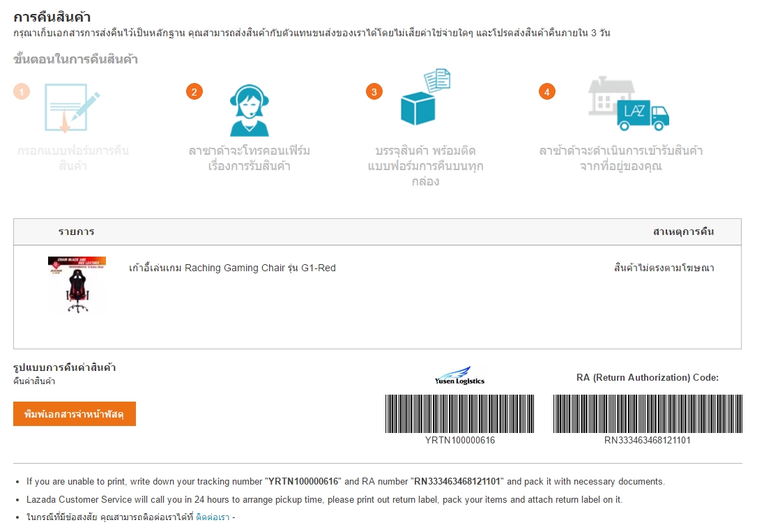Click the Raching Gaming Chair G1-Red product name
Image resolution: width=757 pixels, height=532 pixels.
[232, 268]
